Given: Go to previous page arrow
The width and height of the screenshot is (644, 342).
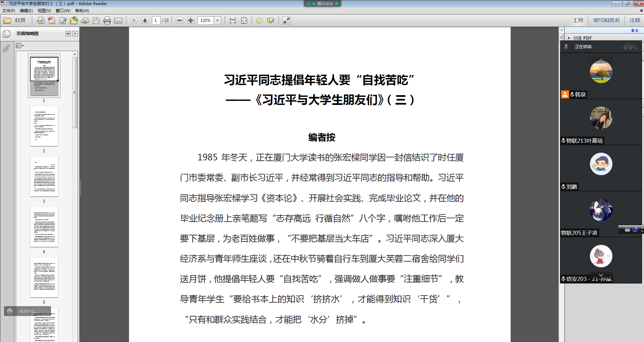Looking at the screenshot, I should (x=134, y=21).
